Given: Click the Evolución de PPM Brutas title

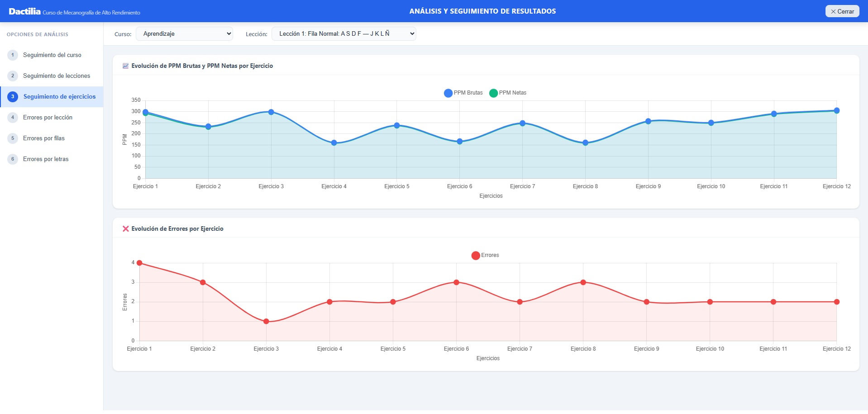Looking at the screenshot, I should 202,66.
